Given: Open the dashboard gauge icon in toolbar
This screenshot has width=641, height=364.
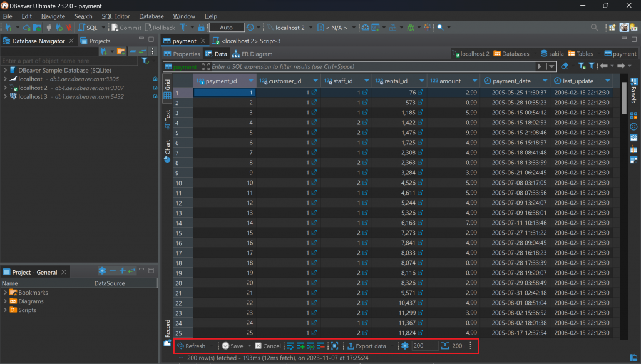Looking at the screenshot, I should click(x=365, y=28).
